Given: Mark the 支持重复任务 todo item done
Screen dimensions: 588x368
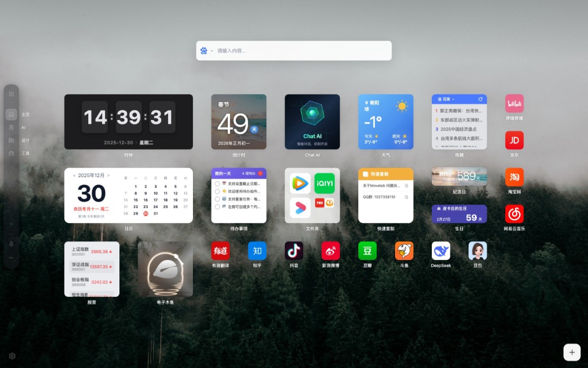Looking at the screenshot, I should click(217, 199).
